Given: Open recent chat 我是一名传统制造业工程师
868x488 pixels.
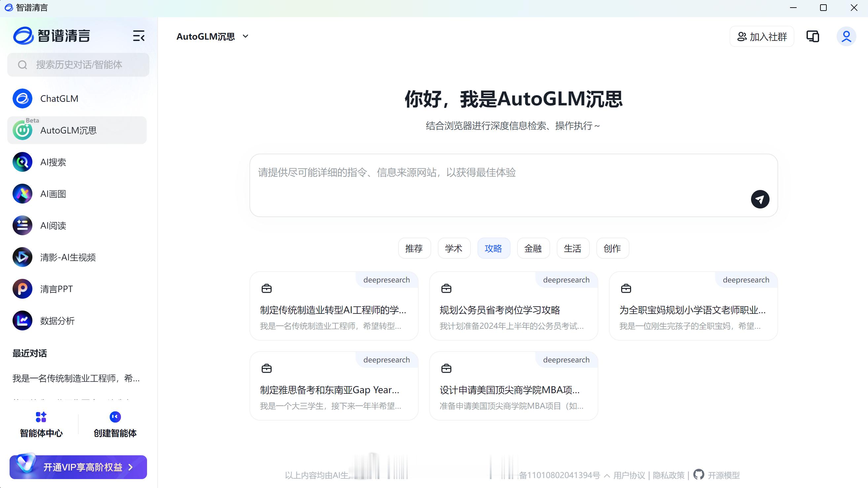Looking at the screenshot, I should coord(76,378).
